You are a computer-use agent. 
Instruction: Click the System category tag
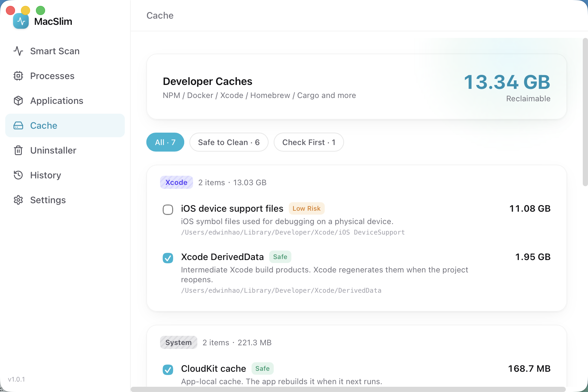(x=179, y=342)
